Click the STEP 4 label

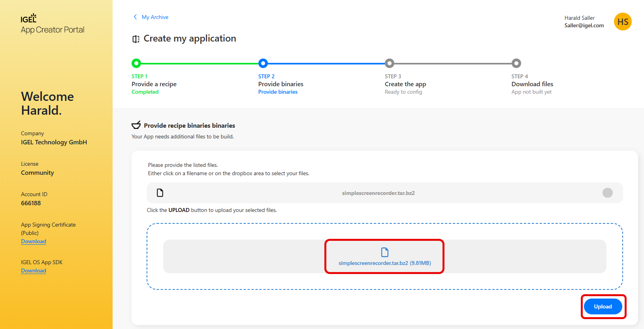pyautogui.click(x=520, y=76)
